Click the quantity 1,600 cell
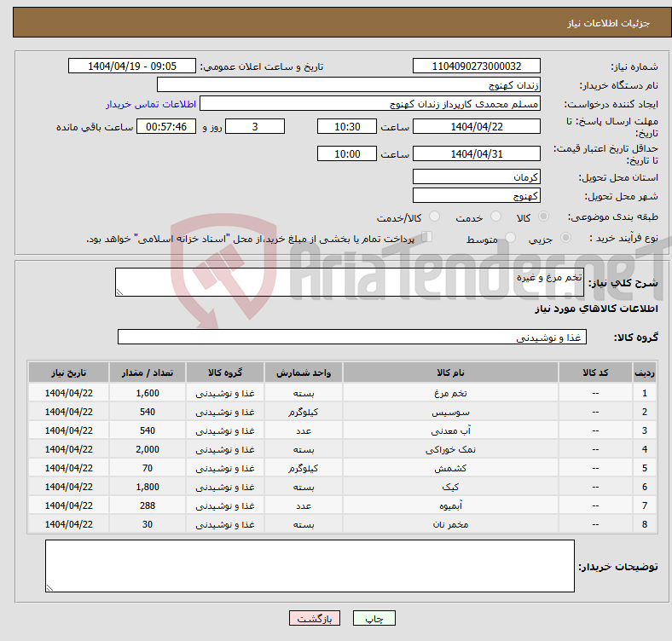Screen dimensions: 672x641 pyautogui.click(x=148, y=393)
